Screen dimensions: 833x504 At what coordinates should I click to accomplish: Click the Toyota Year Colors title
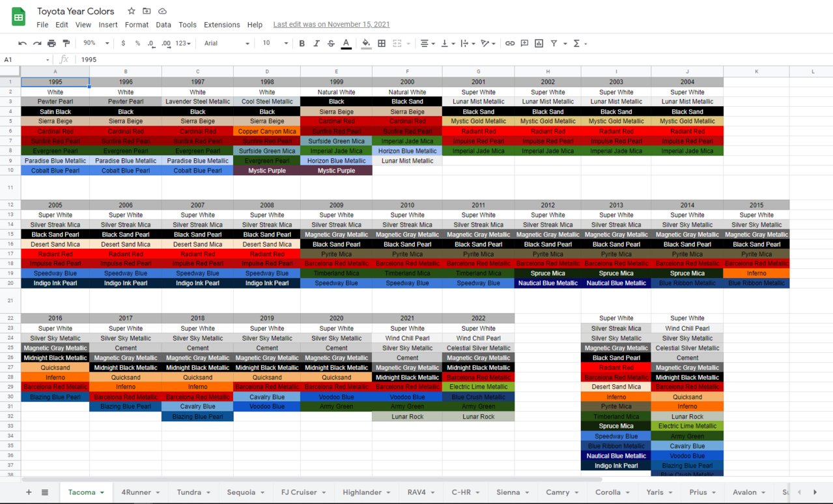[76, 11]
